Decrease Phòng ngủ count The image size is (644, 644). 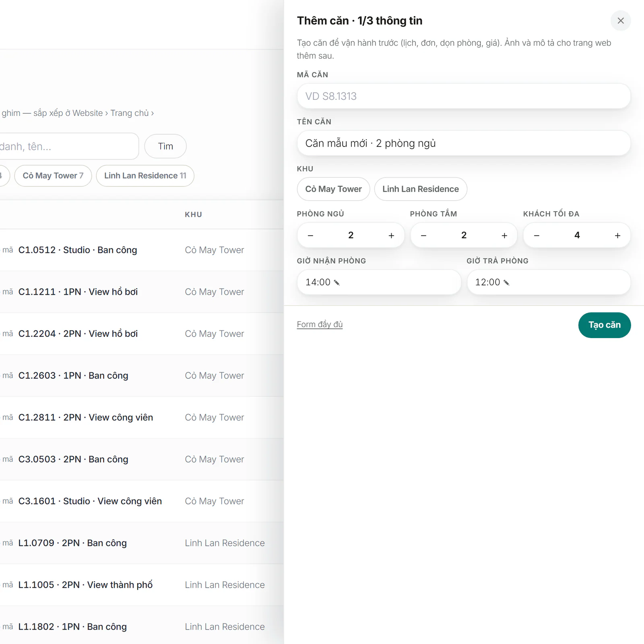310,235
